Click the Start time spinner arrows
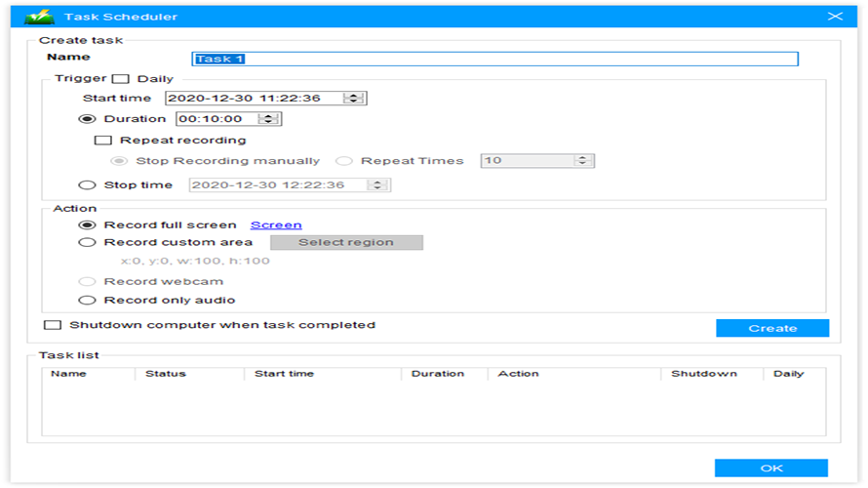 353,98
